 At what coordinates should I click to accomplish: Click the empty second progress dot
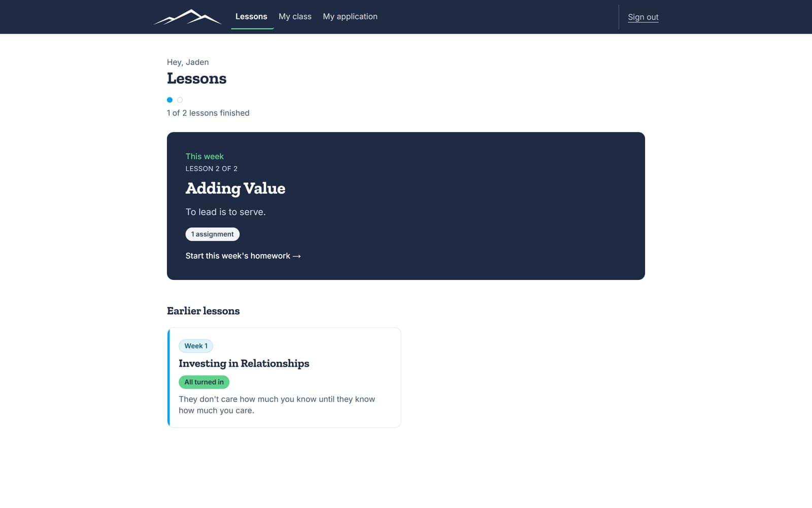(180, 100)
